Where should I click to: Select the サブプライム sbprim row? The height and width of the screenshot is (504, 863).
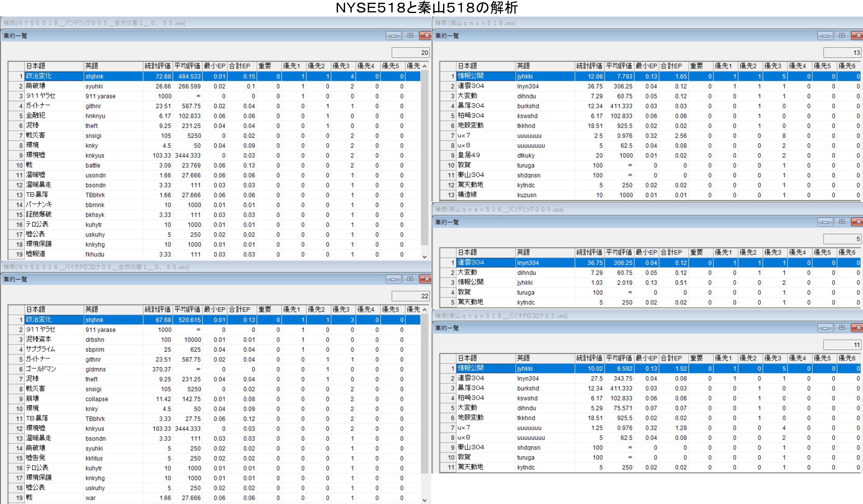[55, 349]
